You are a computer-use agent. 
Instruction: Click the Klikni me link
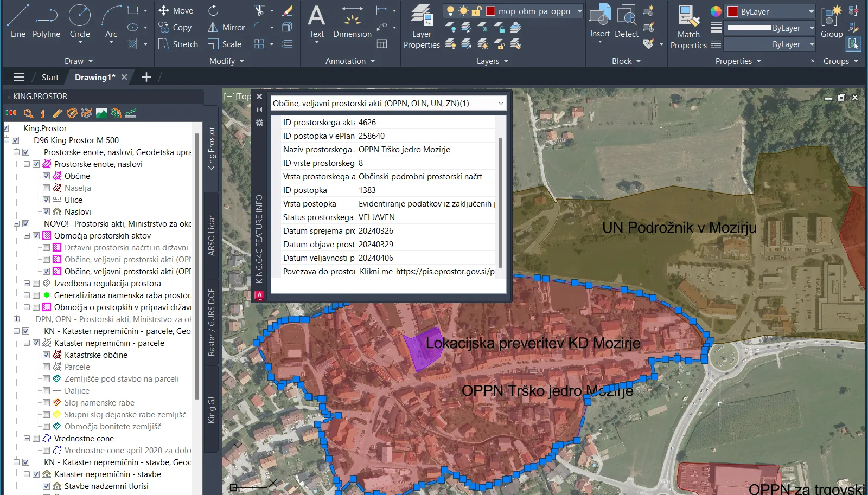(376, 272)
